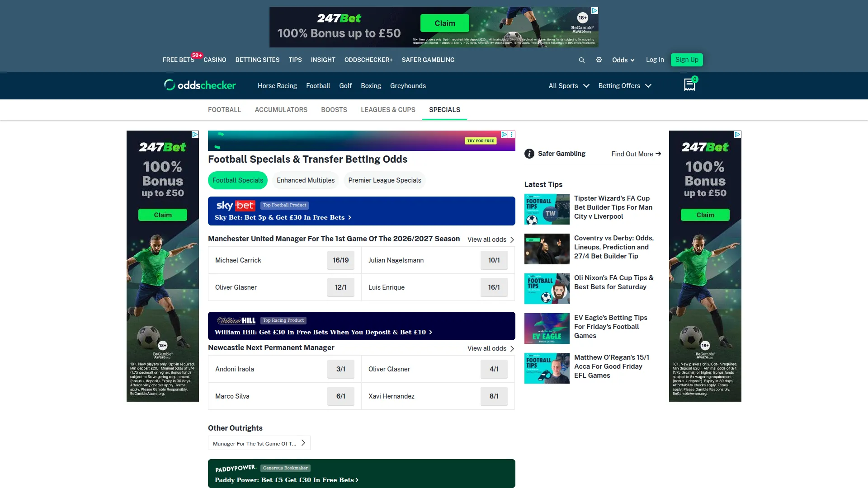The height and width of the screenshot is (488, 868).
Task: Open the Leagues & Cups tab
Action: [388, 110]
